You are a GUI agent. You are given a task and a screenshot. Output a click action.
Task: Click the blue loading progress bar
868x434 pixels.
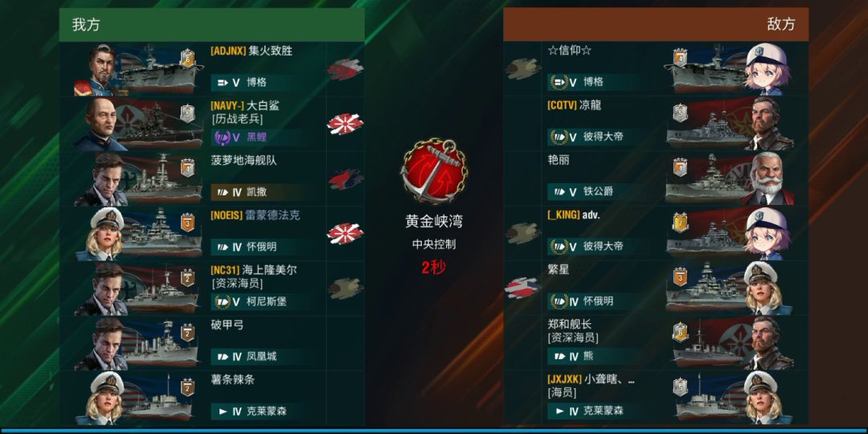434,430
